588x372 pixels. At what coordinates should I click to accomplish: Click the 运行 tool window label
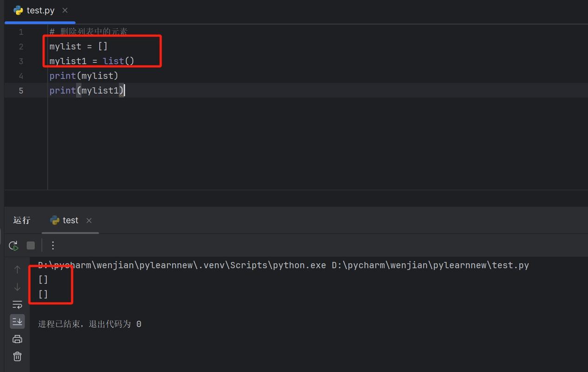tap(21, 220)
